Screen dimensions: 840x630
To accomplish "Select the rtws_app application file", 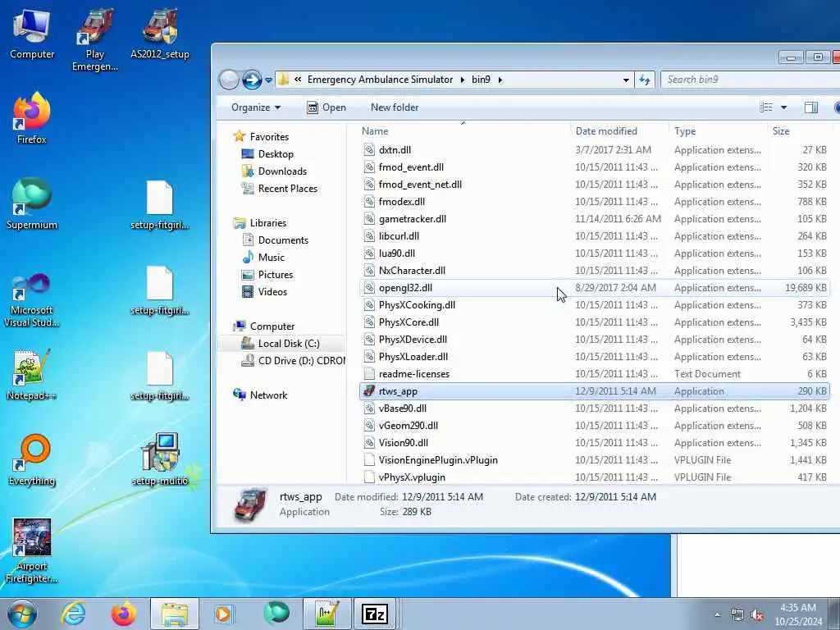I will coord(595,391).
